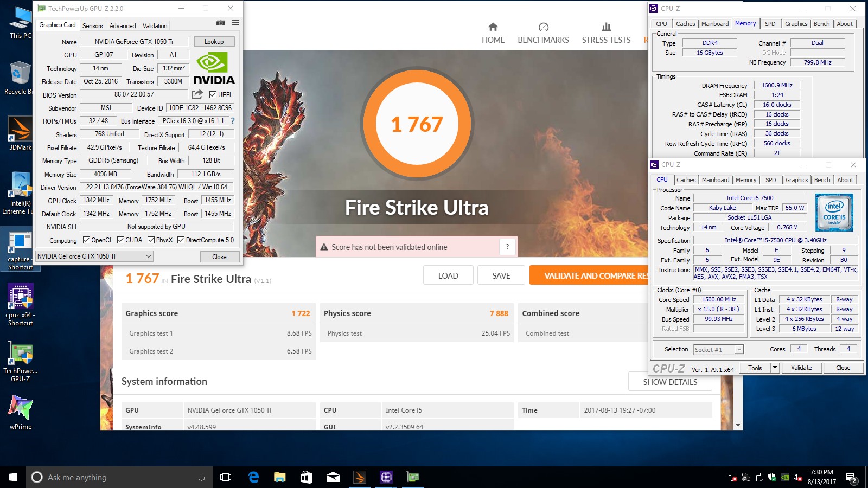
Task: Open the Tools dropdown arrow in CPU-Z
Action: [x=775, y=368]
